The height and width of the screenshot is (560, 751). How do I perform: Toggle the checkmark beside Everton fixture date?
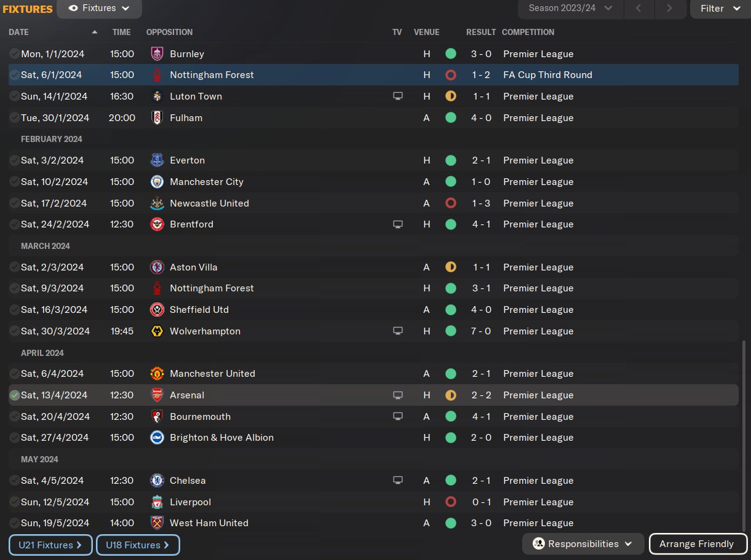pyautogui.click(x=14, y=160)
